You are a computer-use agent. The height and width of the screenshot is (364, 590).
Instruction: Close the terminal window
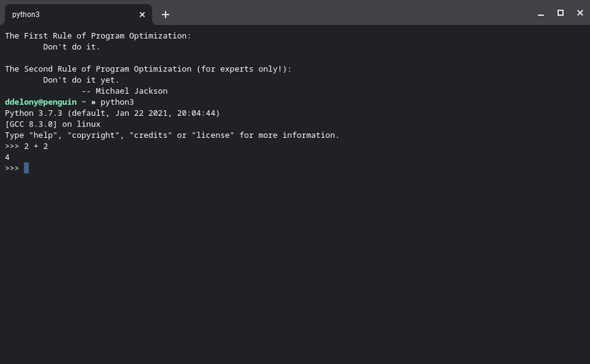click(580, 13)
